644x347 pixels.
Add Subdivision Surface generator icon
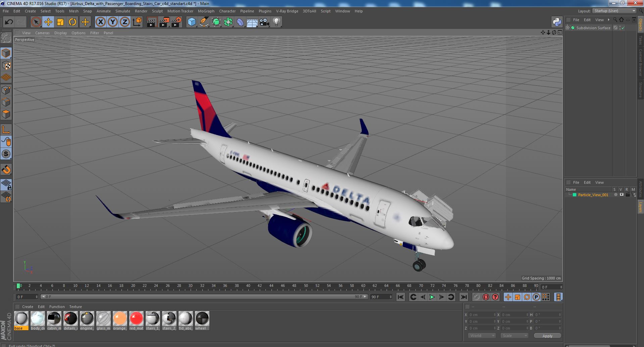pos(216,22)
